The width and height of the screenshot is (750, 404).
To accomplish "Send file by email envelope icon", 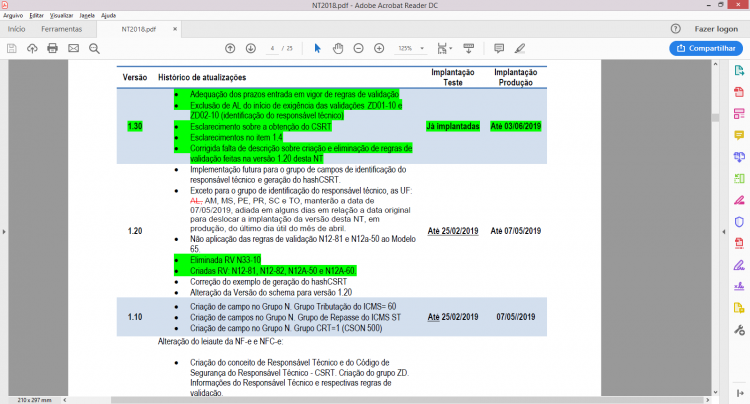I will pyautogui.click(x=73, y=48).
